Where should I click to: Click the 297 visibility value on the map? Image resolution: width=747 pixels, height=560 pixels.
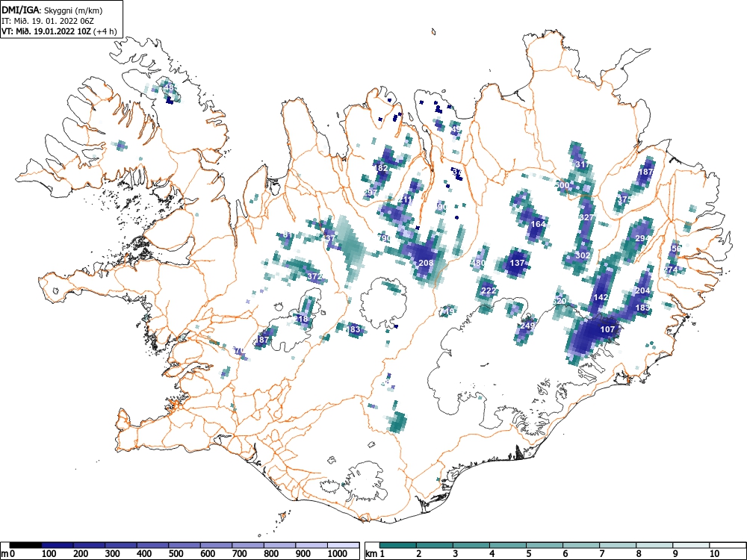(371, 193)
